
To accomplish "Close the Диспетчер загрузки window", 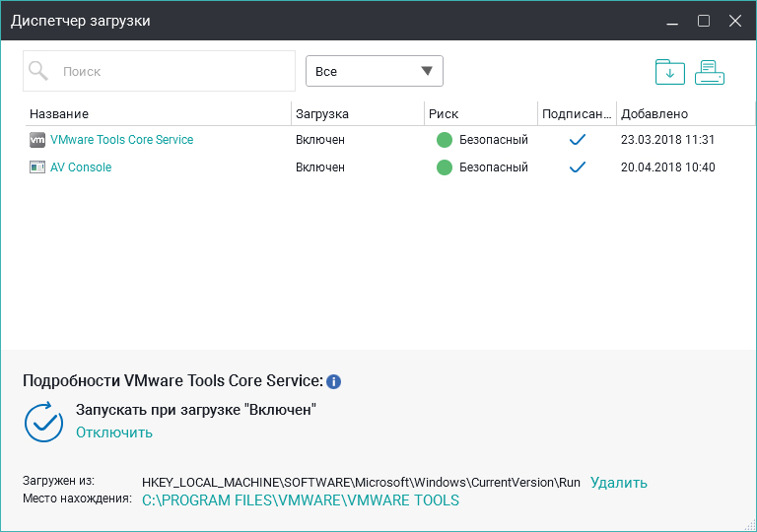I will pyautogui.click(x=734, y=21).
